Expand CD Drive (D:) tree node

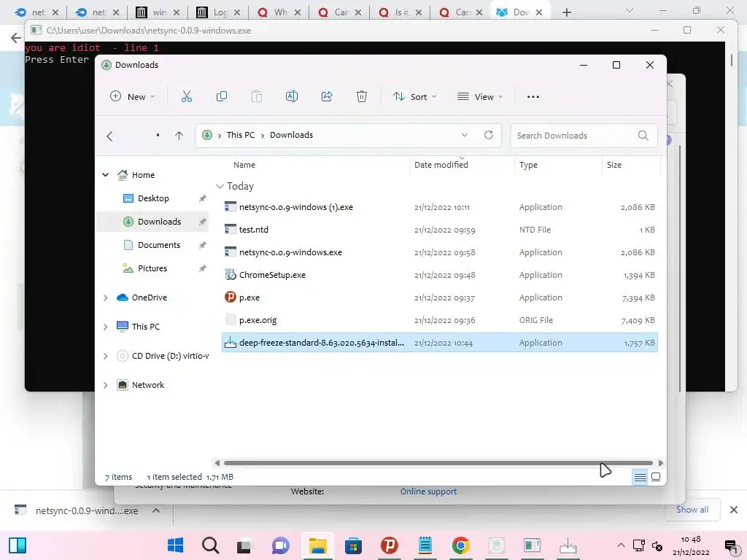point(105,356)
